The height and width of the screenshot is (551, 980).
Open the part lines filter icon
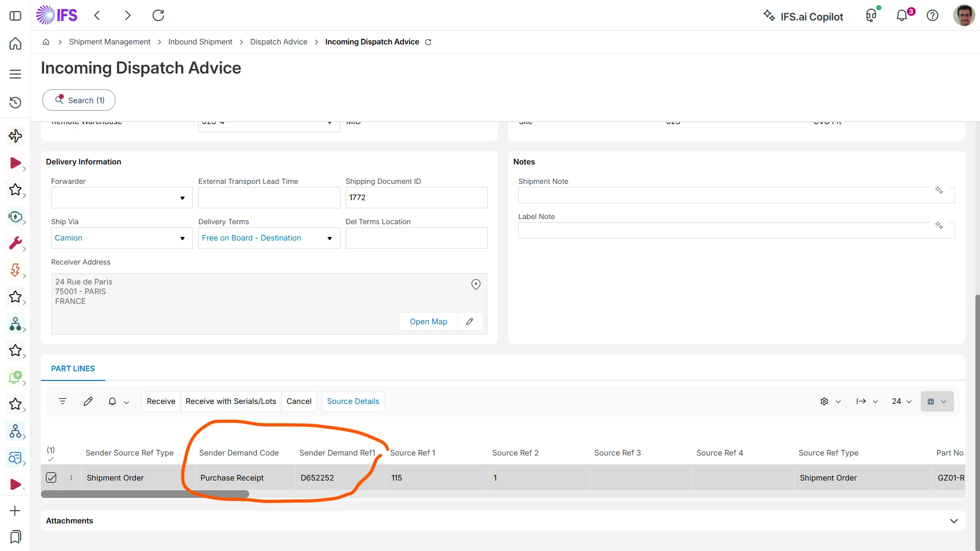pos(63,401)
